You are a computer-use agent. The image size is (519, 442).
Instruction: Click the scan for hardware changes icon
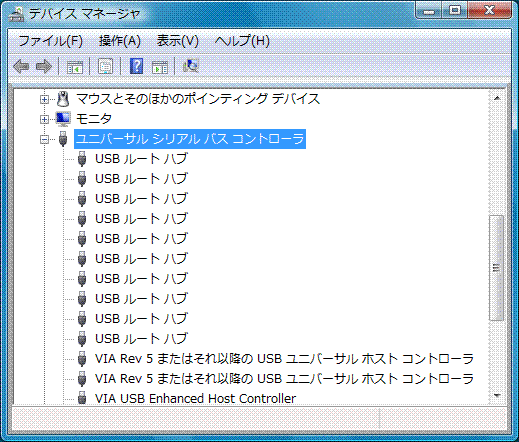click(191, 66)
